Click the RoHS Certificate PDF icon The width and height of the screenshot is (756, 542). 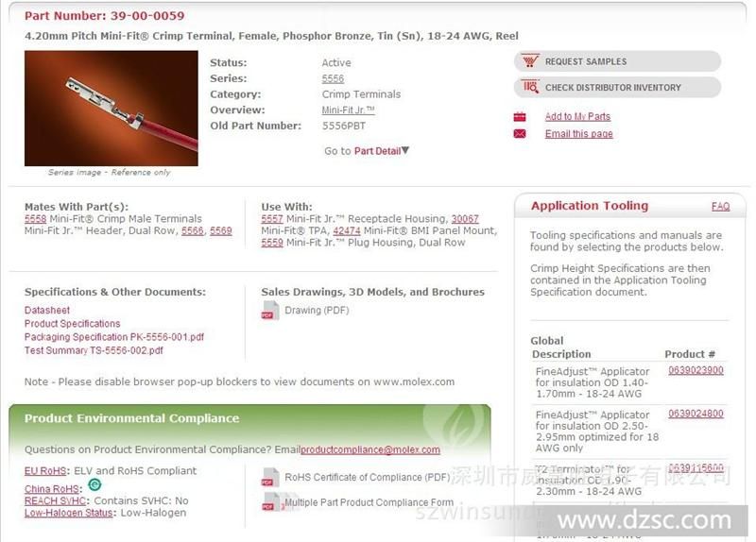(x=270, y=477)
